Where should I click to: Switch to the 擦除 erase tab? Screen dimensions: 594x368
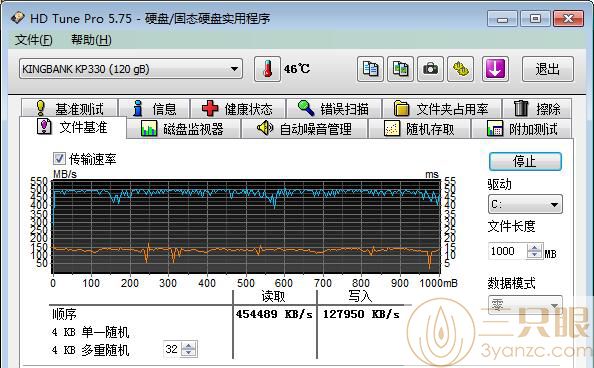click(537, 109)
